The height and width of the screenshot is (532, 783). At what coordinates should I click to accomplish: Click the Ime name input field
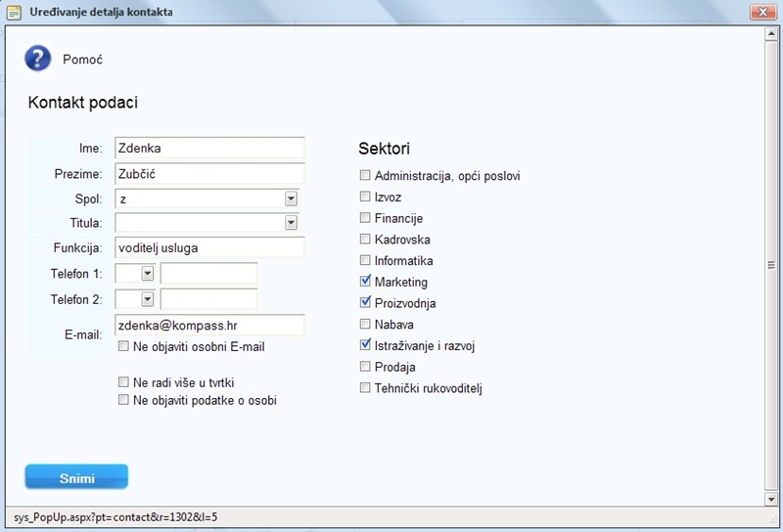click(x=209, y=148)
